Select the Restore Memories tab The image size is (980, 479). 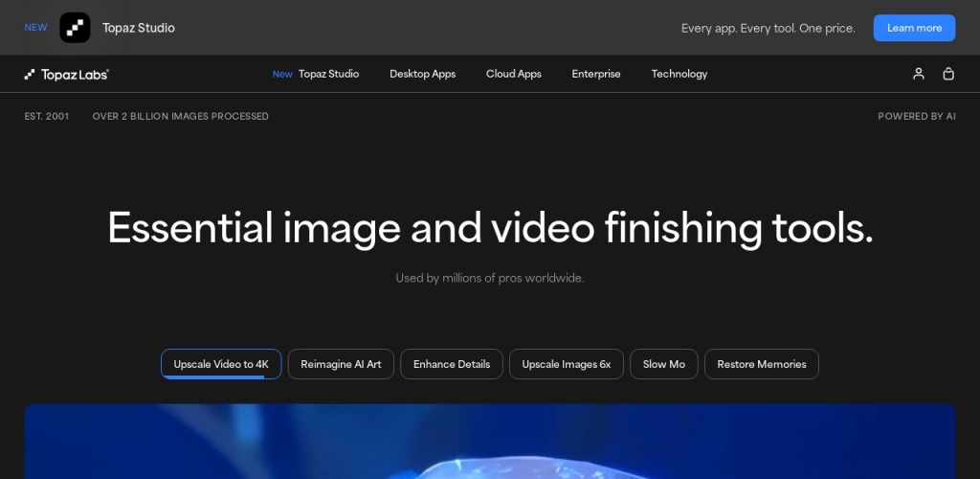[x=761, y=364]
